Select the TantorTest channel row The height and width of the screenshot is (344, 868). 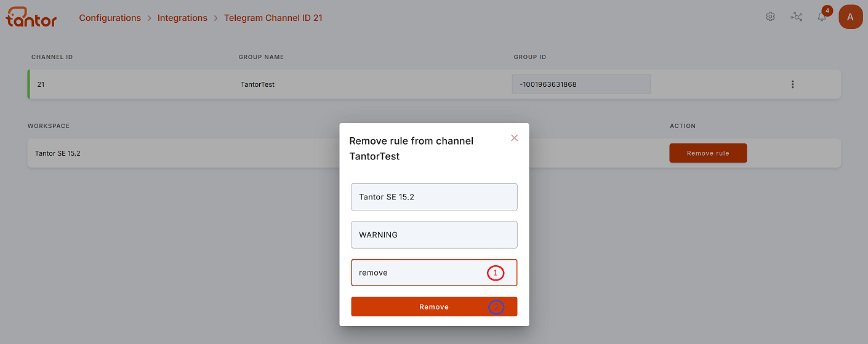434,84
